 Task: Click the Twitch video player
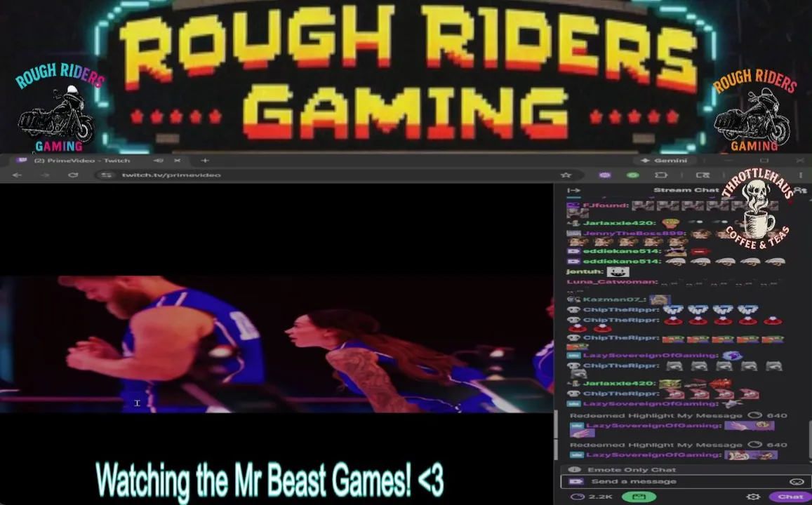(277, 344)
